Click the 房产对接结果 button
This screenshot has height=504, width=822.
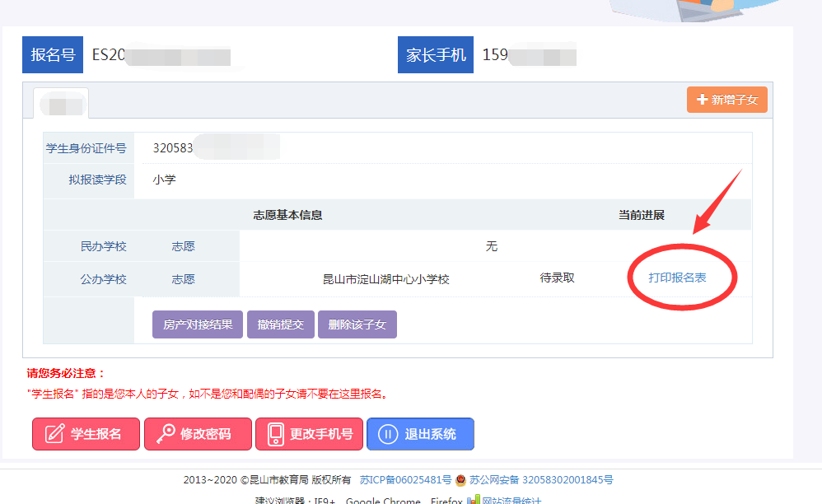pyautogui.click(x=198, y=324)
